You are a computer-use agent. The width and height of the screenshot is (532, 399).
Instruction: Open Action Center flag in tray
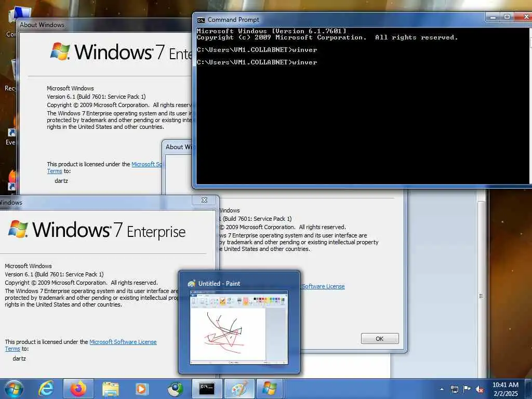click(467, 389)
